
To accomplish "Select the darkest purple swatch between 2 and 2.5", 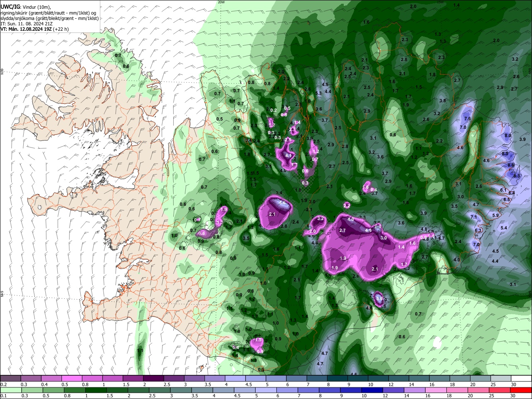I will [153, 378].
